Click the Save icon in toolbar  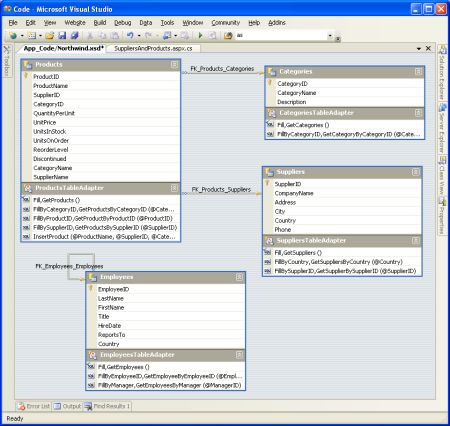pyautogui.click(x=62, y=35)
